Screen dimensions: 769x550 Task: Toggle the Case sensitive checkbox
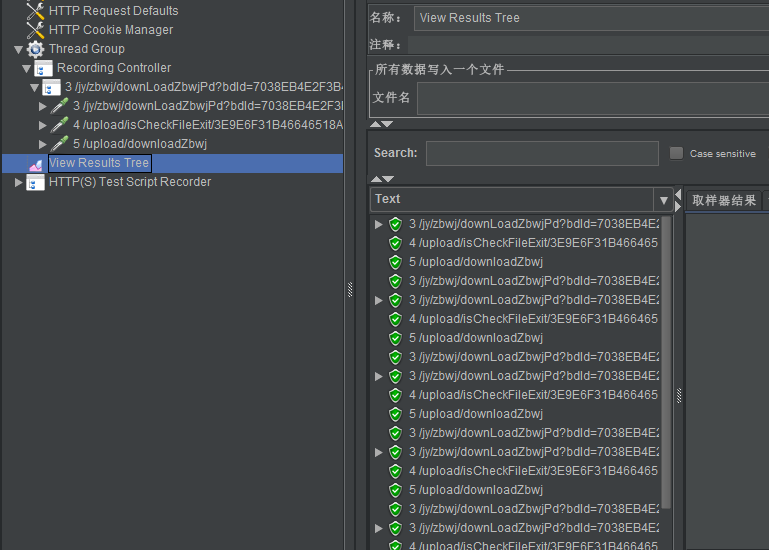click(x=676, y=154)
